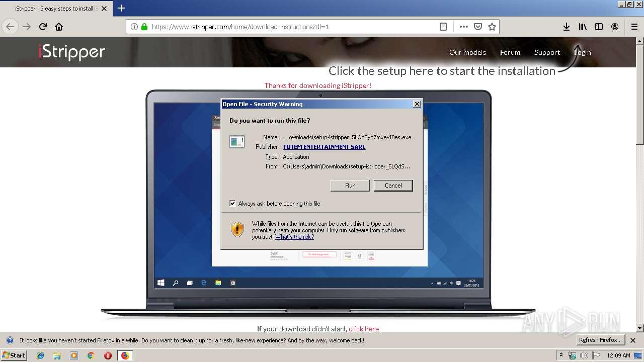The width and height of the screenshot is (644, 362).
Task: Open the Our models page
Action: (467, 52)
